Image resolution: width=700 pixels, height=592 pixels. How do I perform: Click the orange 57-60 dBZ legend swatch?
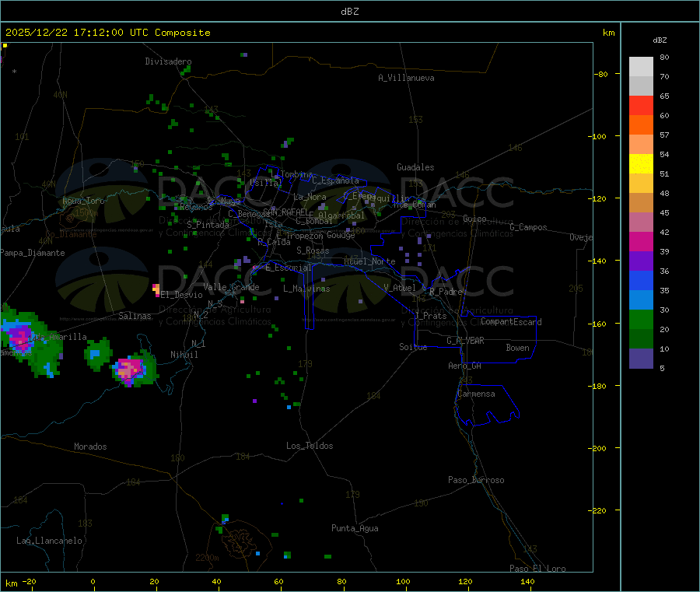(x=641, y=125)
